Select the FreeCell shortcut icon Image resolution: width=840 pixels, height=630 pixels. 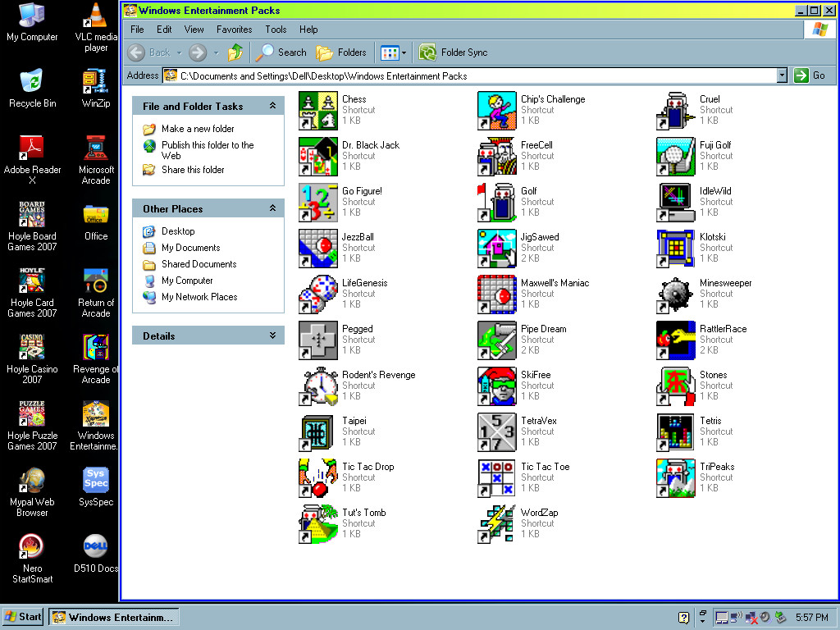click(x=497, y=157)
